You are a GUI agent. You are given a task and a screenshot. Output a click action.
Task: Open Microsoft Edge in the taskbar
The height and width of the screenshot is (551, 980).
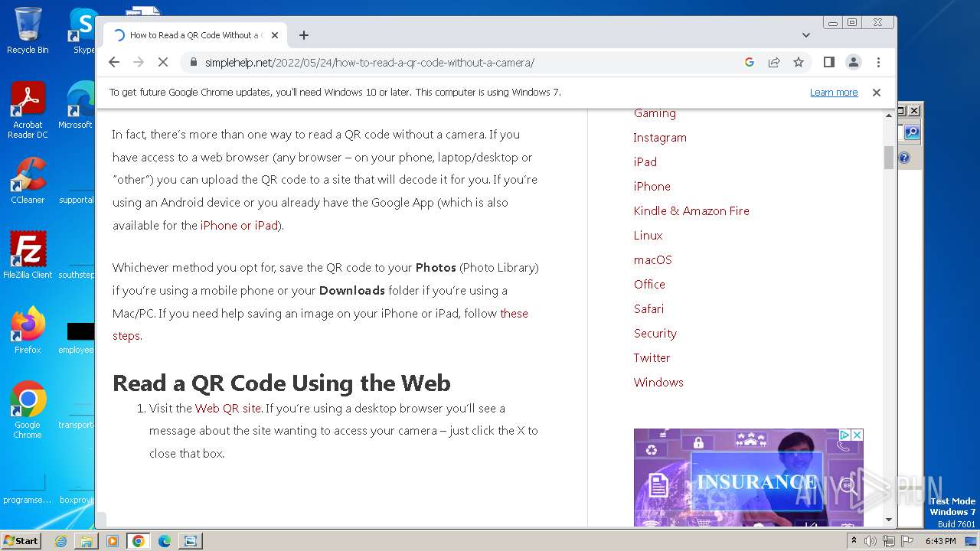click(165, 541)
